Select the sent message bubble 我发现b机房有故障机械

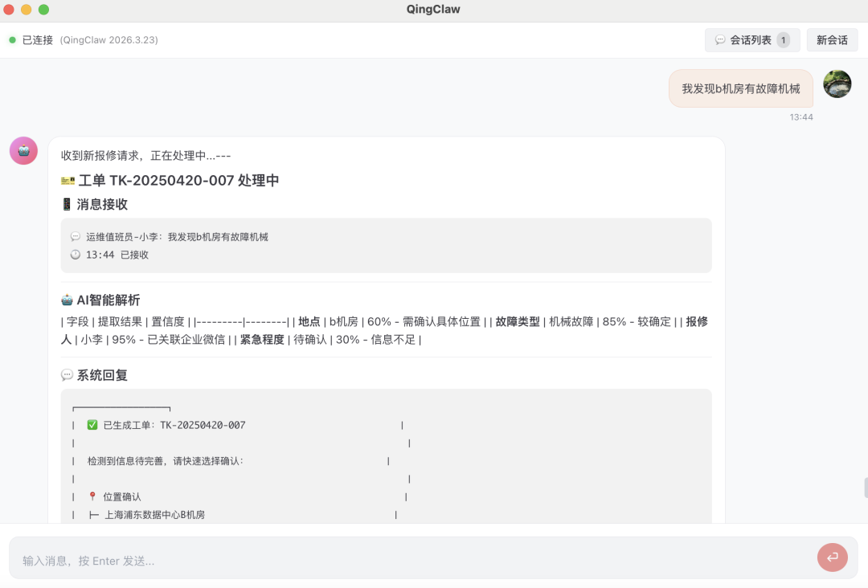point(741,88)
